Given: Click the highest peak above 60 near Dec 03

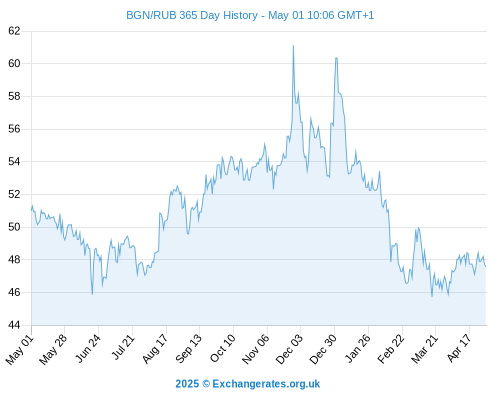Looking at the screenshot, I should [293, 46].
